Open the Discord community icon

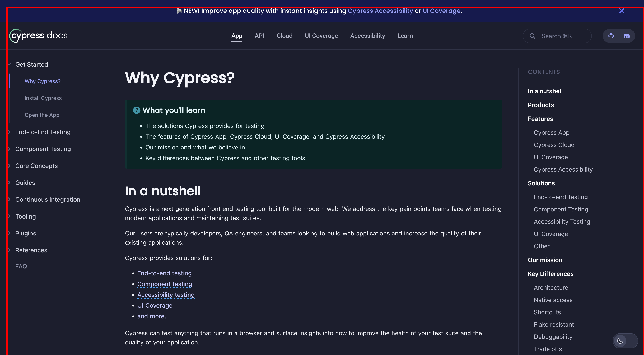click(x=627, y=36)
